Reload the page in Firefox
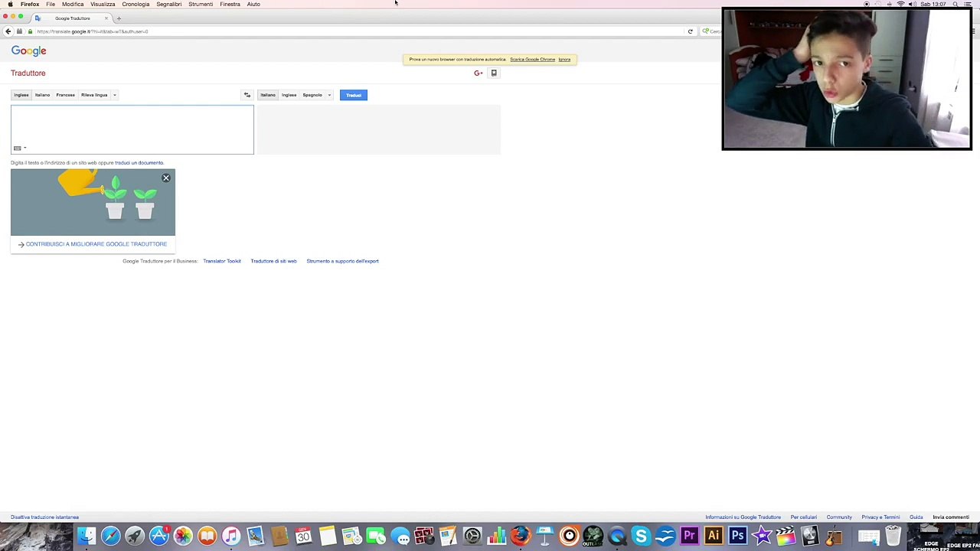Viewport: 980px width, 551px height. 690,31
